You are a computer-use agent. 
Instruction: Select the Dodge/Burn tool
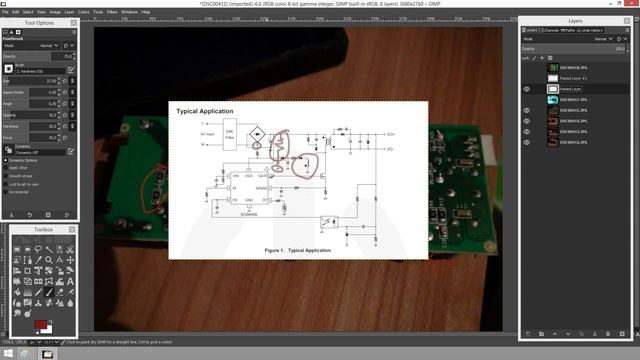(27, 313)
